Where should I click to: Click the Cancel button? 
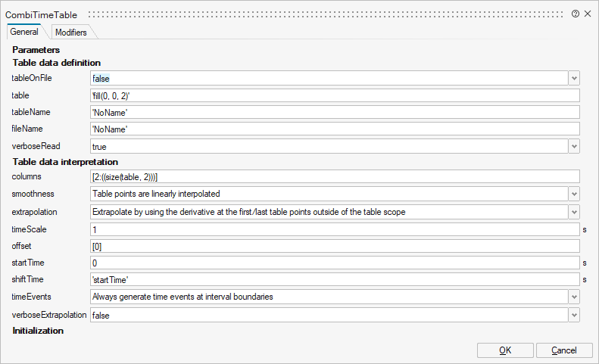click(x=564, y=350)
